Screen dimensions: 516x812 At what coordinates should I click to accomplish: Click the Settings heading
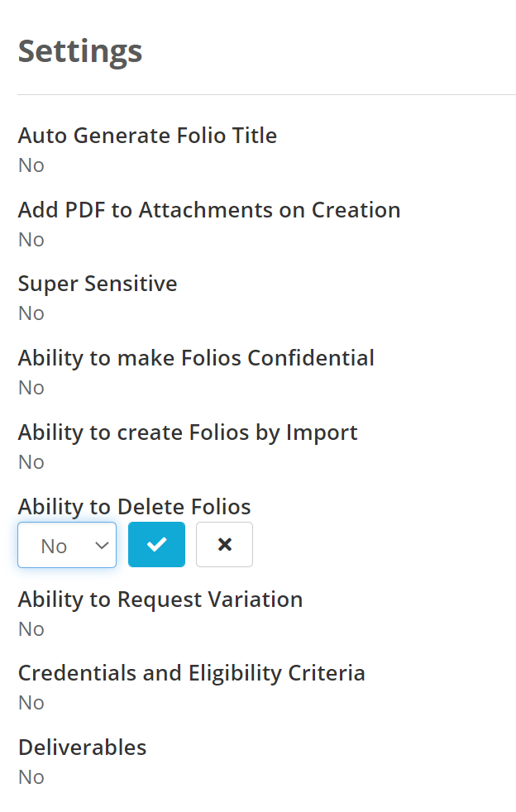(x=80, y=52)
